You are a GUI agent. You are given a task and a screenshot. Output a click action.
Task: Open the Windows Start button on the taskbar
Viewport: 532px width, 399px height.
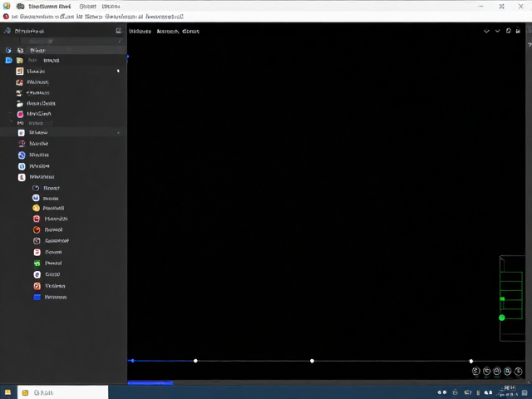(x=7, y=392)
